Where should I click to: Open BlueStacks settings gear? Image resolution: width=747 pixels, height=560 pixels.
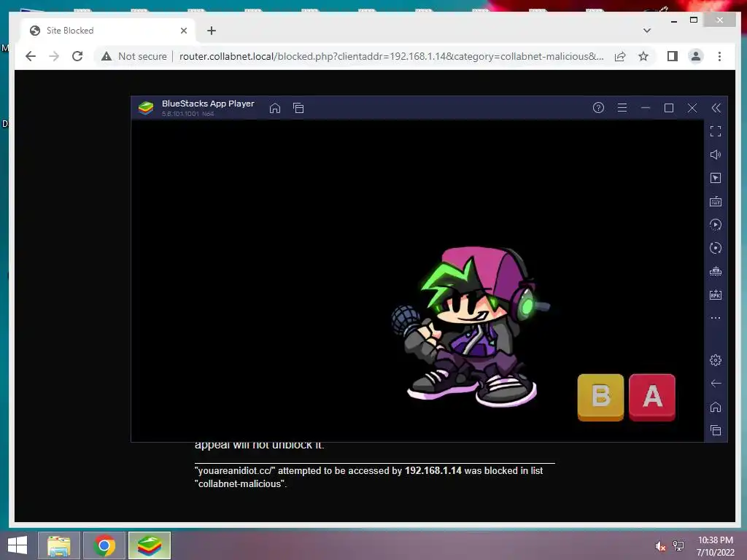pos(716,360)
